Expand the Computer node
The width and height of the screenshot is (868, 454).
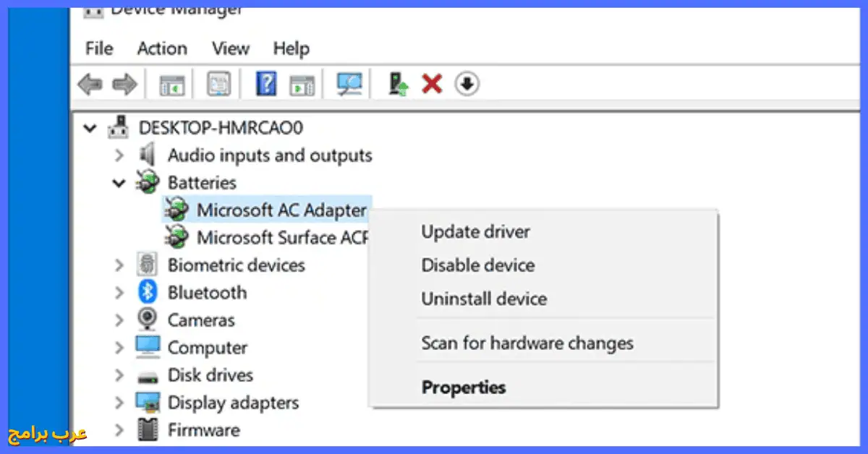119,348
